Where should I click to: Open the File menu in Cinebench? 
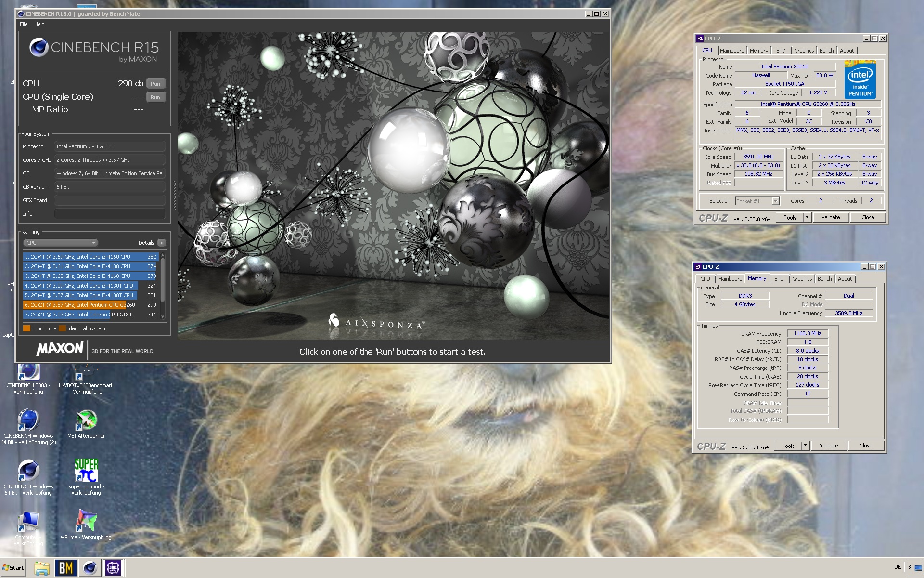(x=24, y=24)
